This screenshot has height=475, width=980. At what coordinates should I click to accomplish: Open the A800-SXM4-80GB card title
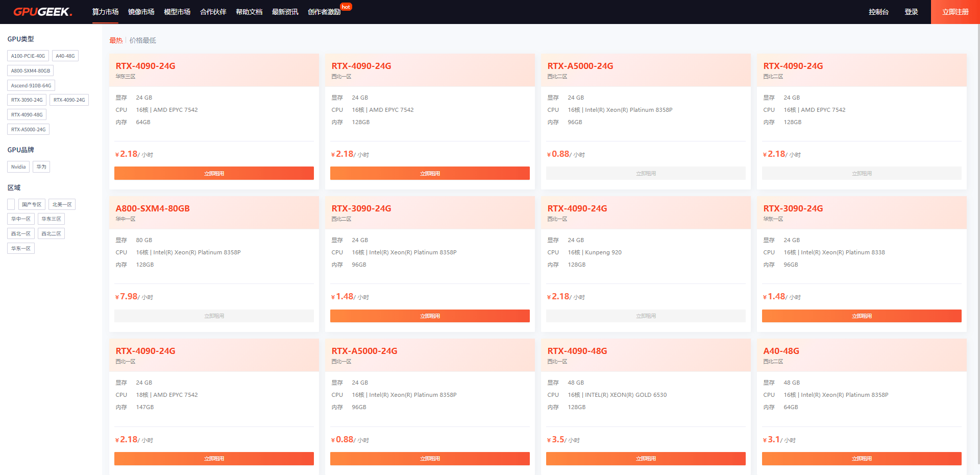(153, 208)
